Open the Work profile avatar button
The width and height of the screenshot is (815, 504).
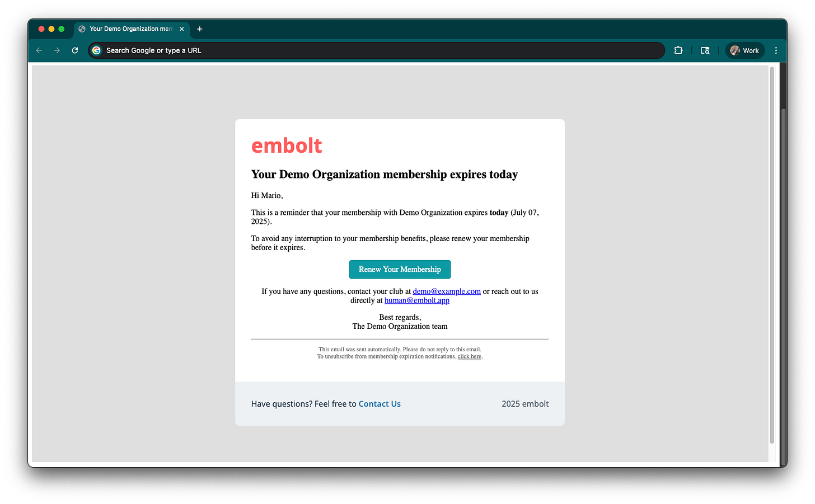coord(745,50)
